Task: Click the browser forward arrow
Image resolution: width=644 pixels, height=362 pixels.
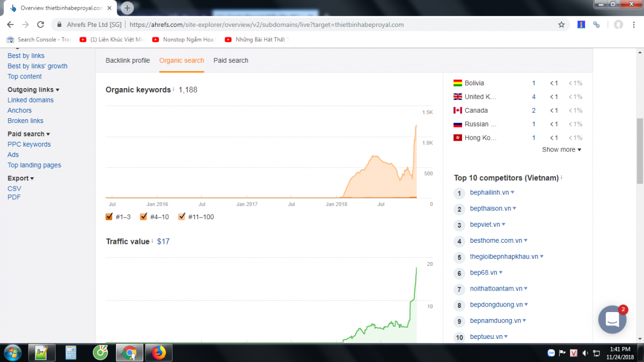Action: (x=25, y=25)
